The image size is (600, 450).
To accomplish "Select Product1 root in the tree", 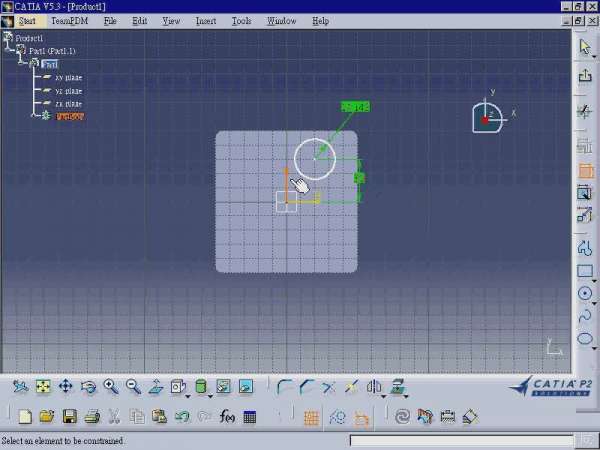I will pos(29,38).
